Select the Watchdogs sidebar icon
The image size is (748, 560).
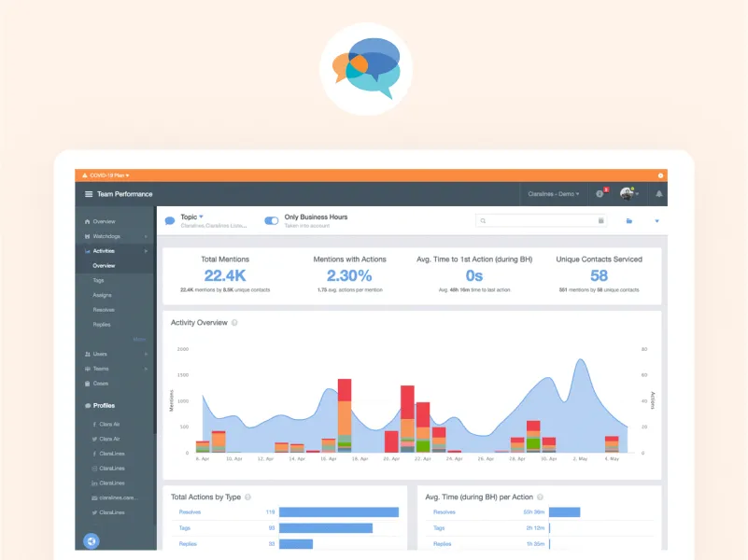coord(86,235)
